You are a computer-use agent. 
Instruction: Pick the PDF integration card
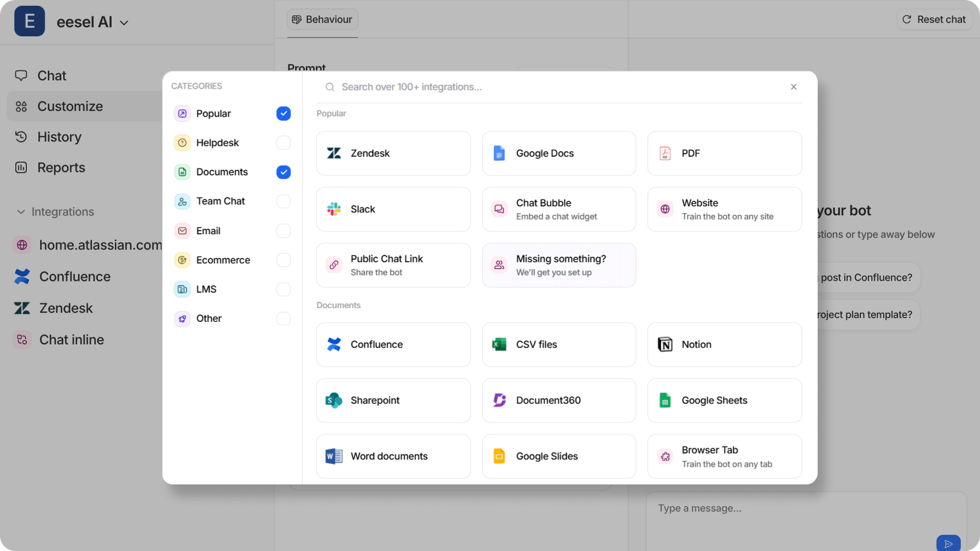[x=724, y=154]
